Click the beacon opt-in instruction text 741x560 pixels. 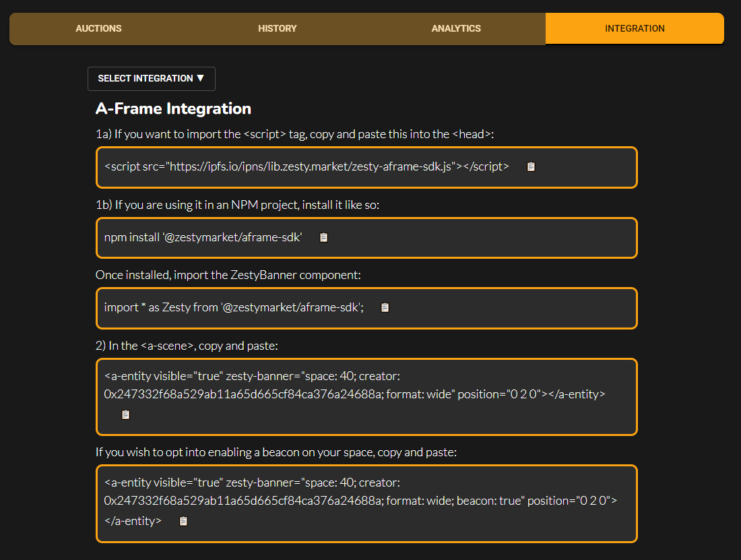tap(276, 452)
